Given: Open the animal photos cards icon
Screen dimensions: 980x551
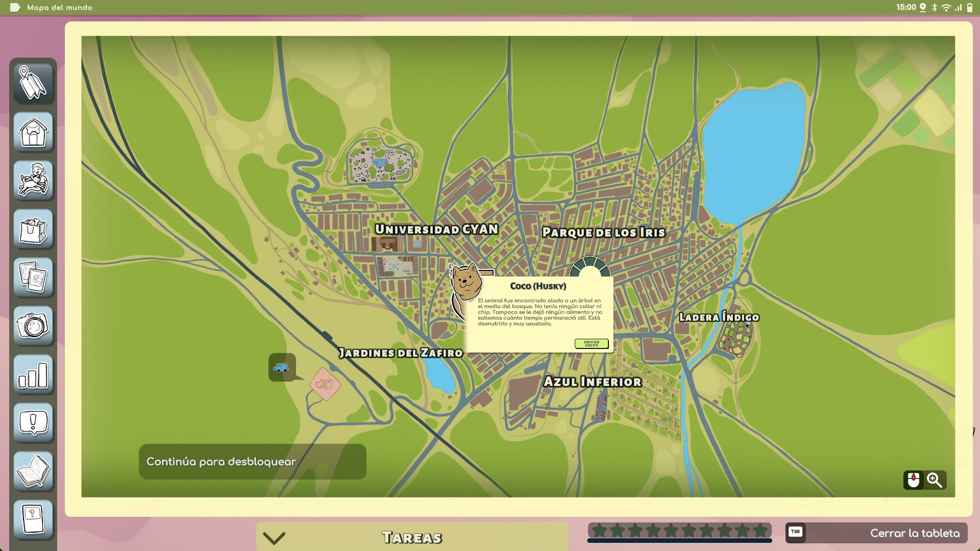Looking at the screenshot, I should pos(33,277).
